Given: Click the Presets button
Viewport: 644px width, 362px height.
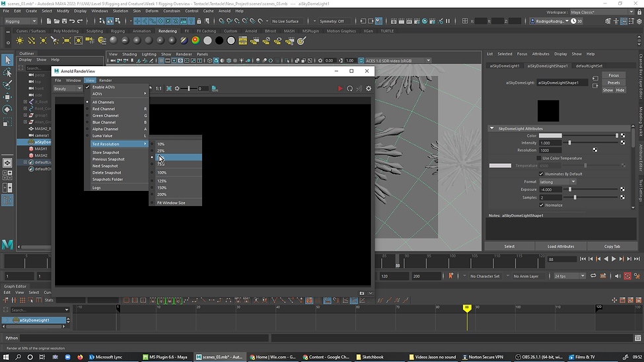Looking at the screenshot, I should point(614,83).
